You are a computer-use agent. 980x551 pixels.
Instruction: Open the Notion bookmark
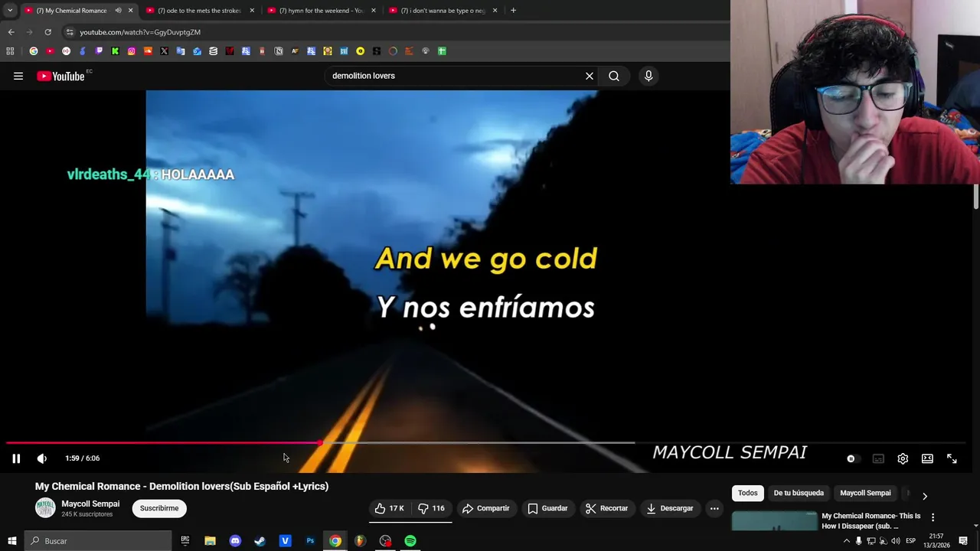(x=279, y=51)
